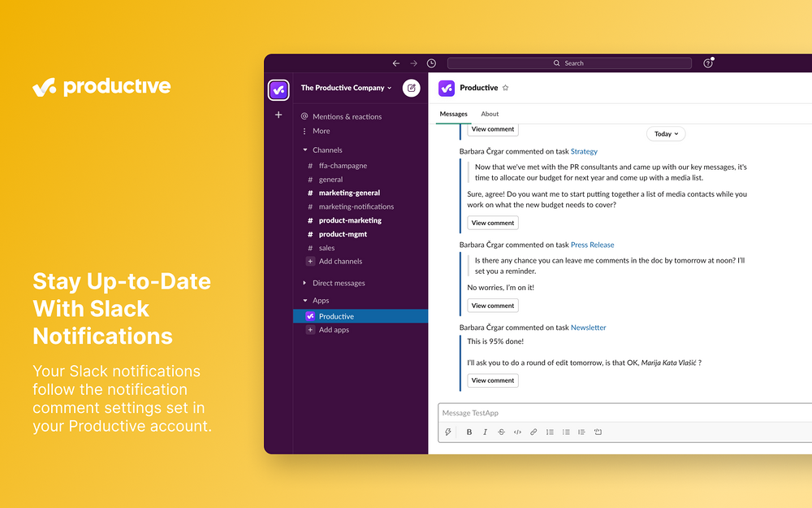Screen dimensions: 812x508
Task: Collapse the Apps section
Action: click(x=305, y=301)
